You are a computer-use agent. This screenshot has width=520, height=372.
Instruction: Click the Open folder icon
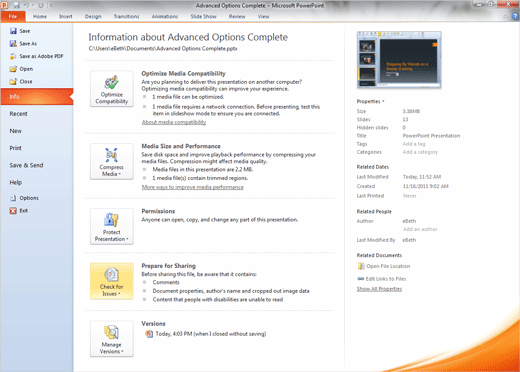[x=13, y=69]
